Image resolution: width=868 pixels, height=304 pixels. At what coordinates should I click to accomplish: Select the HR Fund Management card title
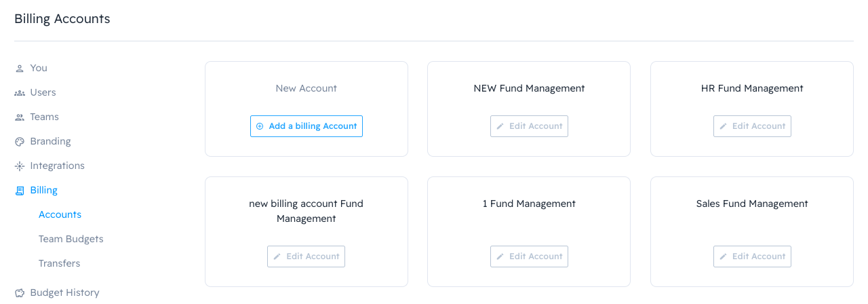coord(752,88)
